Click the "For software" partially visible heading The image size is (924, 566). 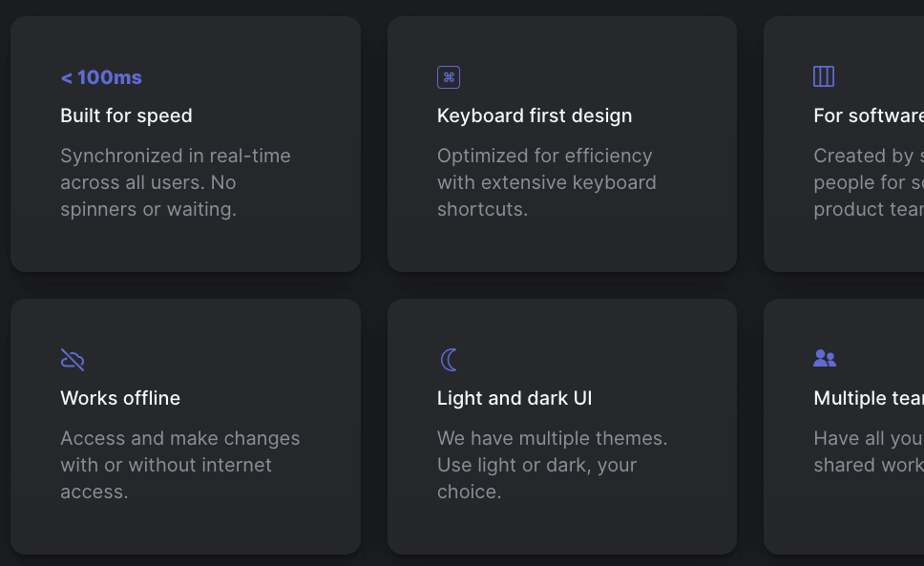(x=868, y=115)
